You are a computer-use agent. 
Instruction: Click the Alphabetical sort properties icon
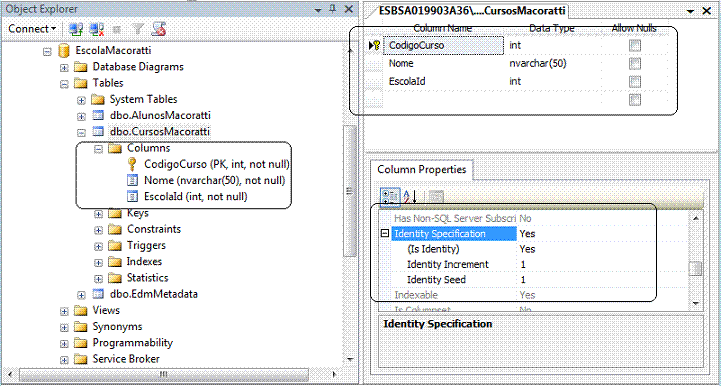pyautogui.click(x=409, y=196)
